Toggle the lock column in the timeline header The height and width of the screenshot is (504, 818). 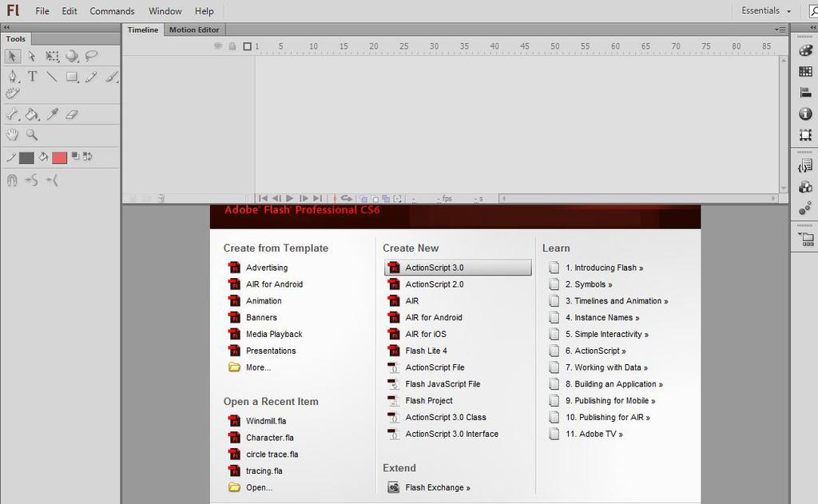point(232,46)
